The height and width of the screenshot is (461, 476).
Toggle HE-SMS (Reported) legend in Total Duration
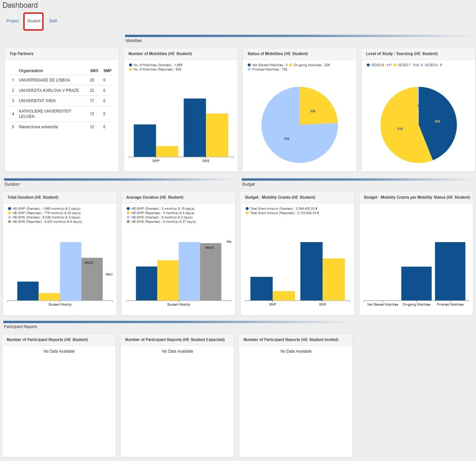[x=9, y=222]
